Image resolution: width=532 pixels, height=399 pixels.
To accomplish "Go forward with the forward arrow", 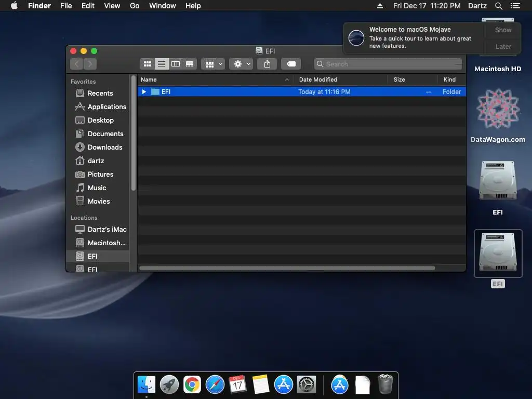I will pos(90,64).
